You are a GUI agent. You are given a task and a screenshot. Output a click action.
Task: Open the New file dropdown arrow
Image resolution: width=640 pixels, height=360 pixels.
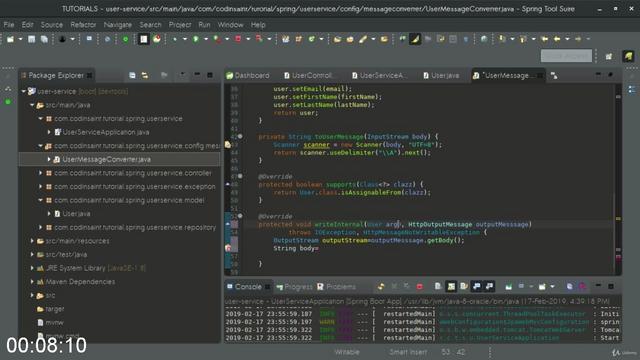20,39
